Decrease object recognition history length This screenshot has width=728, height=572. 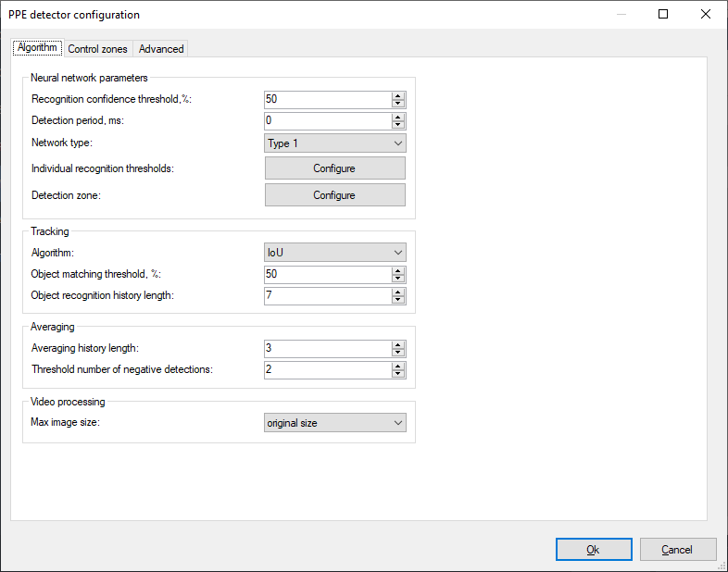[x=398, y=300]
